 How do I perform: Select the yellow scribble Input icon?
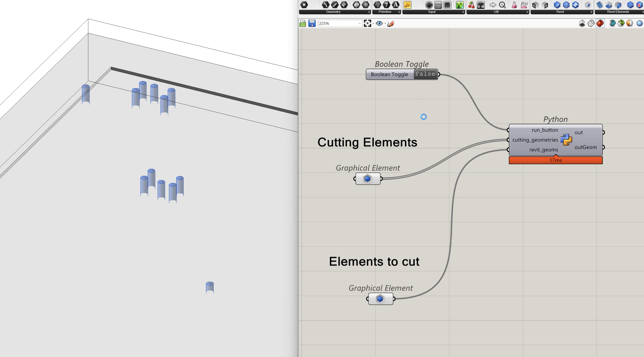[408, 5]
